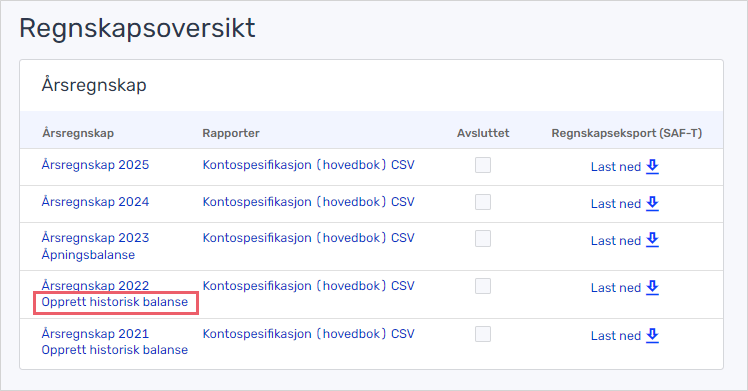Click the Rapporter column header

(231, 133)
